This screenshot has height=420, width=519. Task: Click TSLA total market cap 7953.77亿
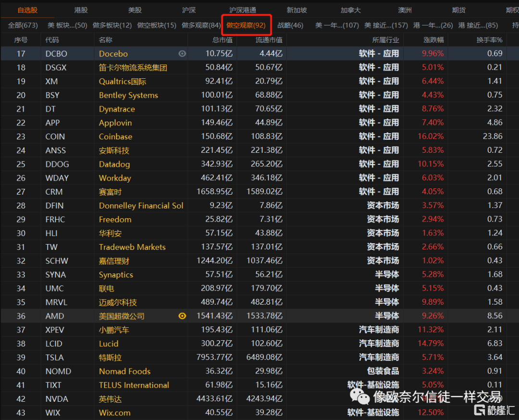[214, 358]
